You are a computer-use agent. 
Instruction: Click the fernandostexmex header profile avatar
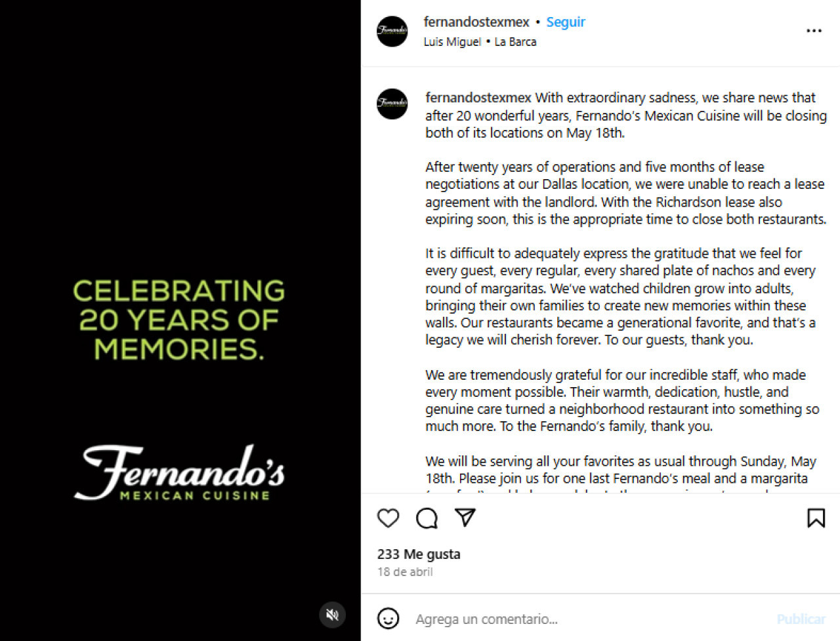click(392, 31)
